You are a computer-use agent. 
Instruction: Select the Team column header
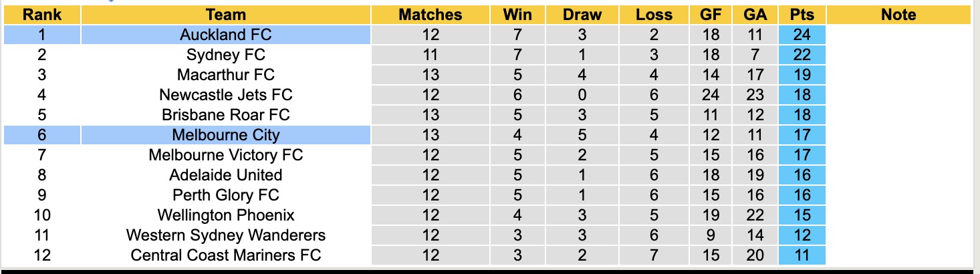pyautogui.click(x=226, y=15)
